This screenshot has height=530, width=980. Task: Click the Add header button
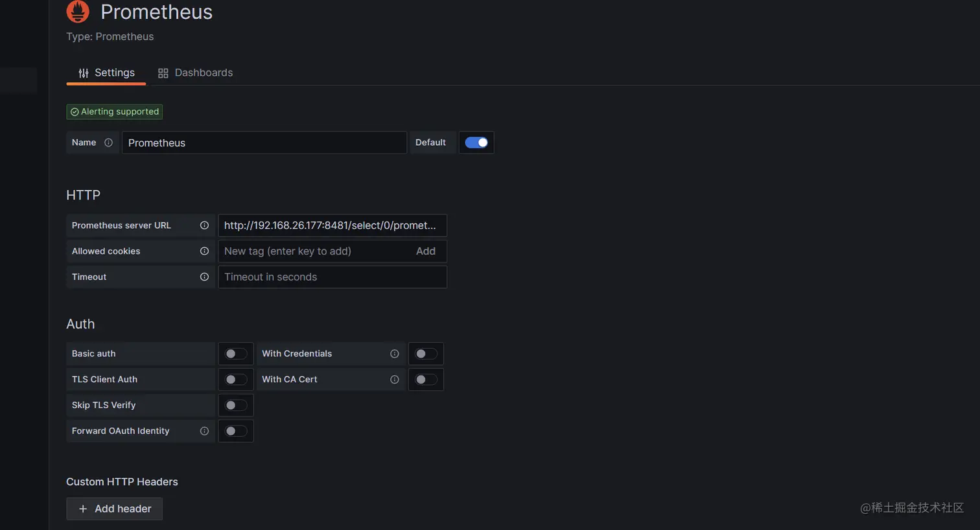(x=114, y=509)
